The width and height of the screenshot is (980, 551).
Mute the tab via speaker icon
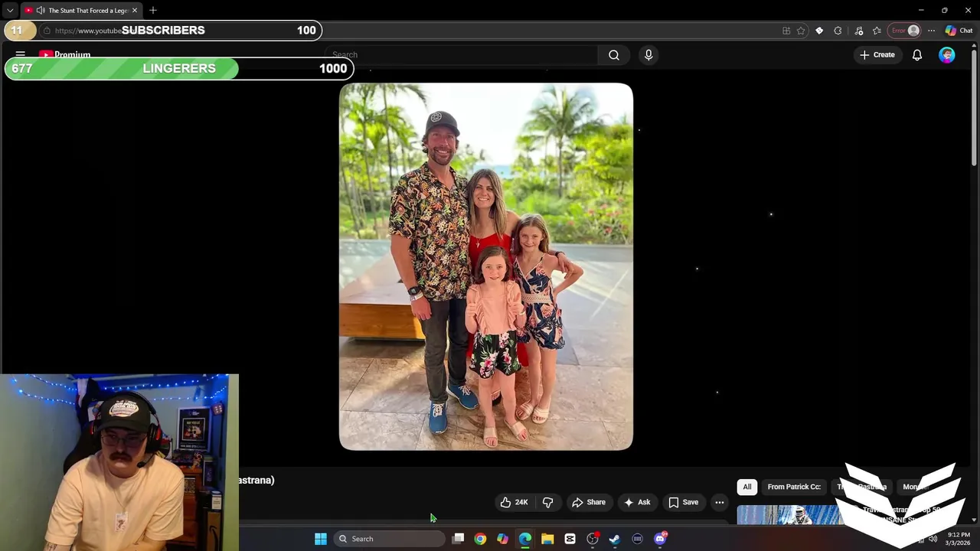coord(40,11)
